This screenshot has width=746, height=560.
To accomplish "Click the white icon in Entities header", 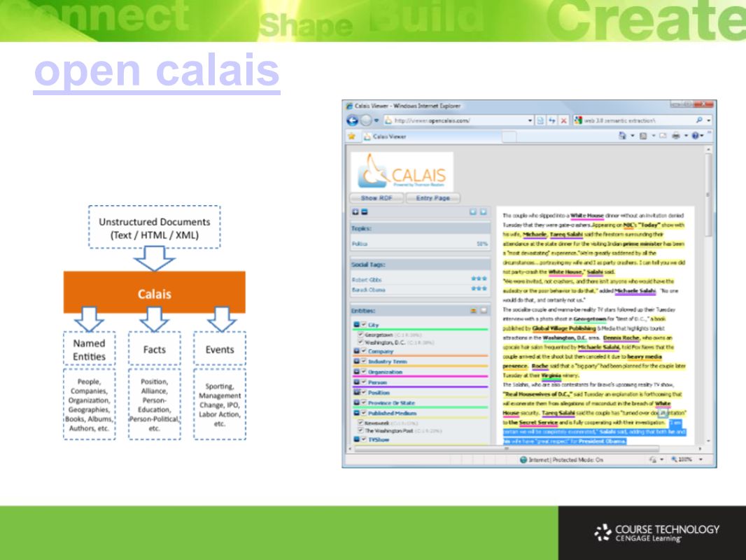I will [484, 311].
